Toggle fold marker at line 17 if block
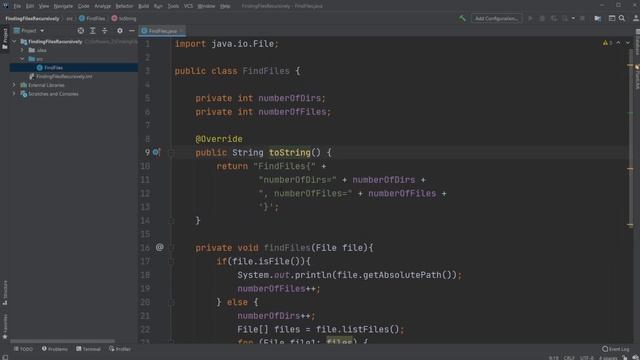The image size is (640, 360). tap(171, 261)
